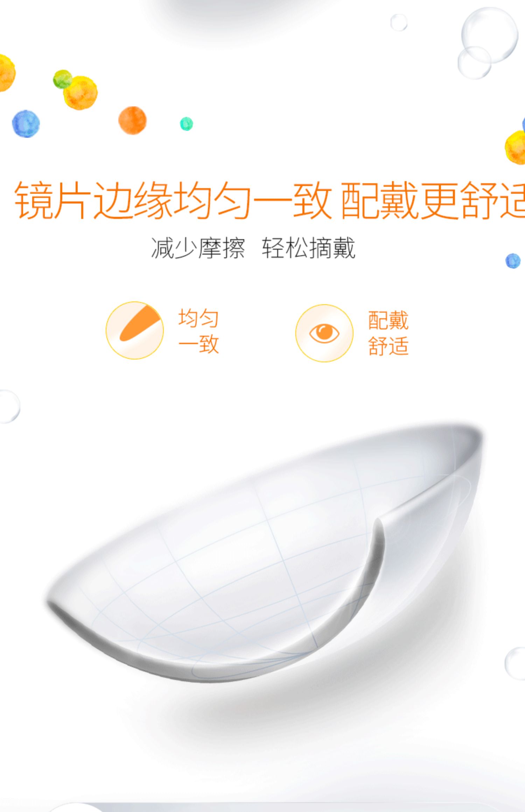
Task: Click the subtitle 轻松摘戴
Action: point(309,248)
